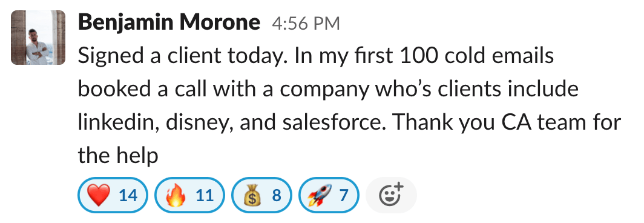Image resolution: width=644 pixels, height=223 pixels.
Task: Click the dollar money bag emoji
Action: 252,196
